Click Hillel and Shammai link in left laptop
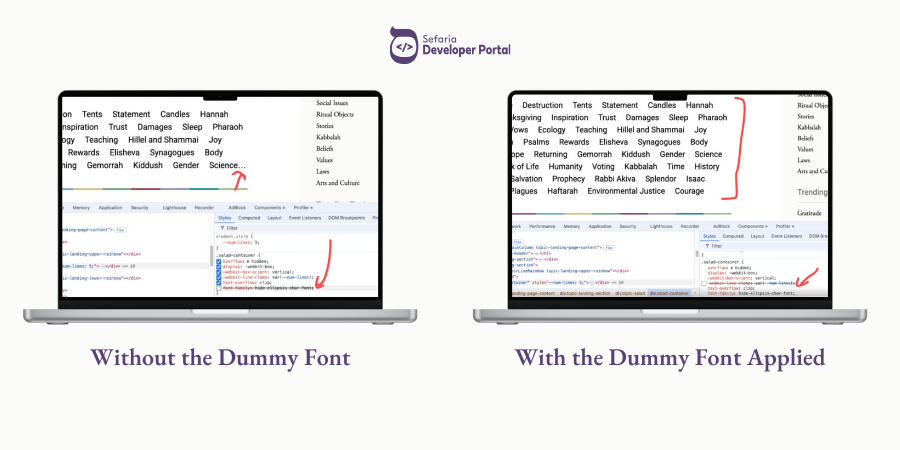Image resolution: width=900 pixels, height=450 pixels. [164, 139]
